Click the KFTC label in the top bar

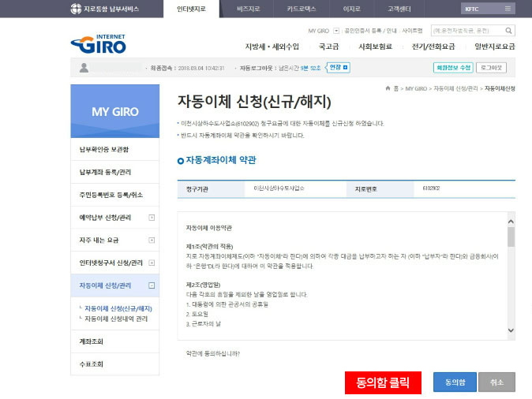472,9
